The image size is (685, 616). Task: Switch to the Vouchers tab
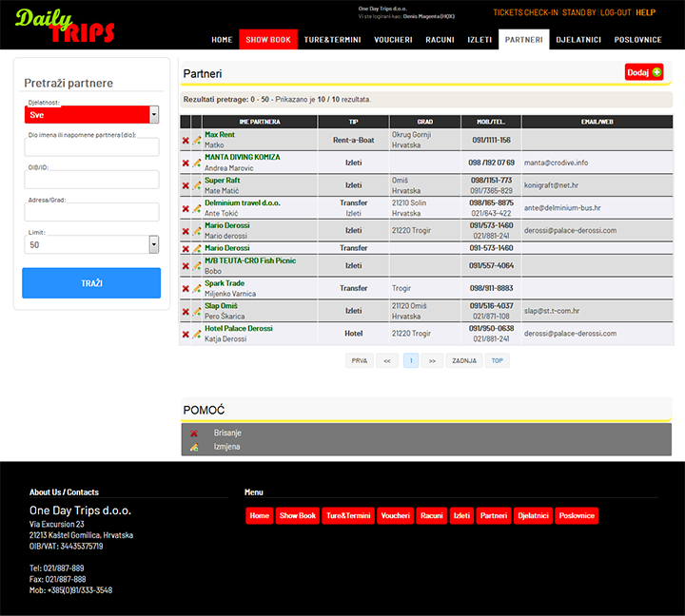(x=393, y=40)
